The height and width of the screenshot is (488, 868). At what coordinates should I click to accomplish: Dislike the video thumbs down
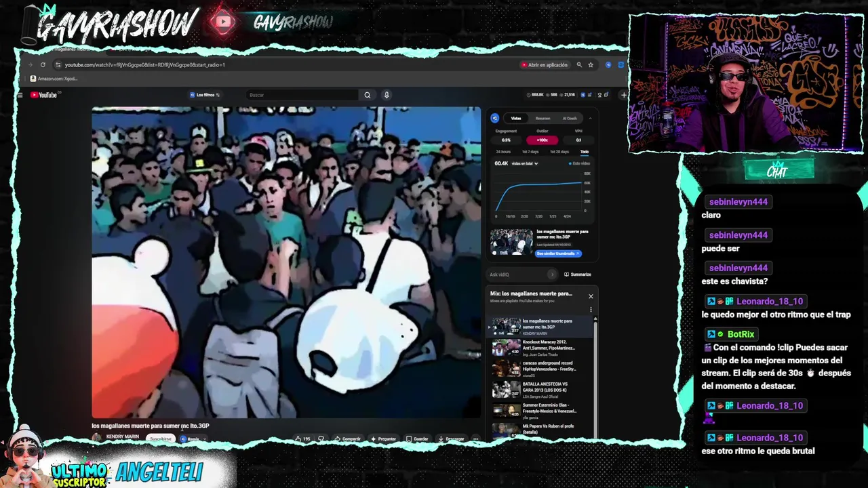pyautogui.click(x=321, y=439)
